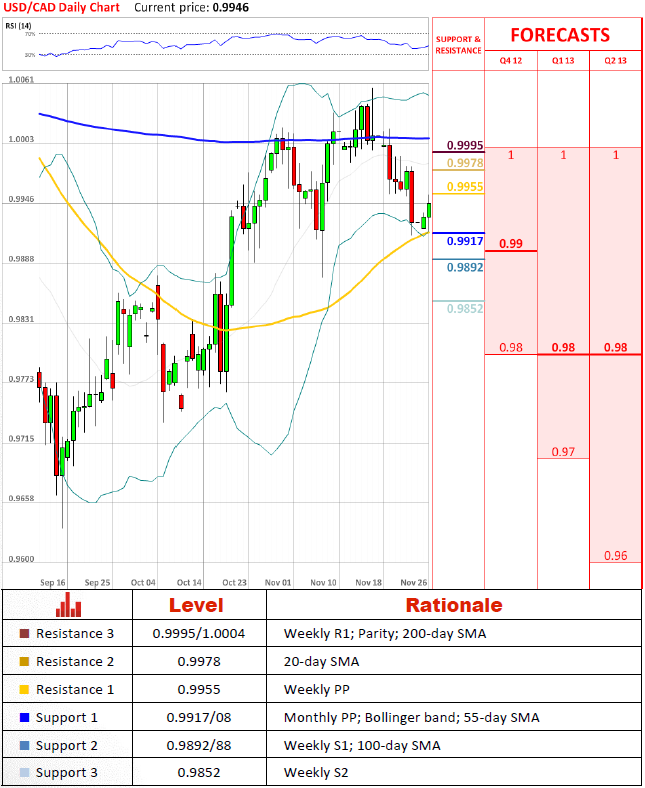The image size is (645, 788).
Task: Select the Support 2 steel-blue swatch
Action: [x=24, y=745]
